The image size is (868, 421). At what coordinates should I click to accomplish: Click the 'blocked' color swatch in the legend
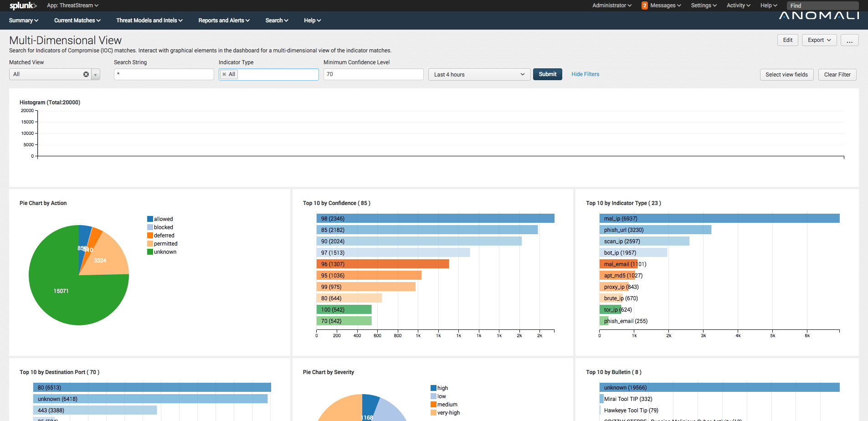click(149, 227)
